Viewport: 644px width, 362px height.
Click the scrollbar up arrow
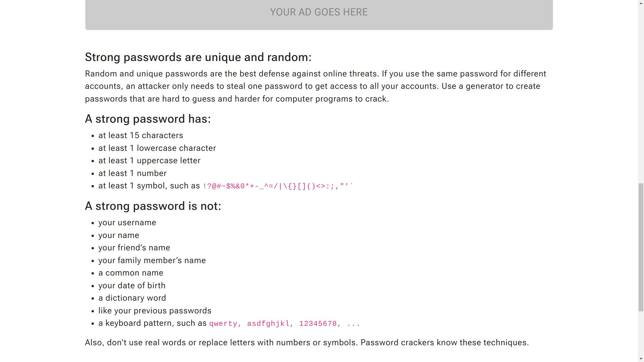tap(641, 3)
